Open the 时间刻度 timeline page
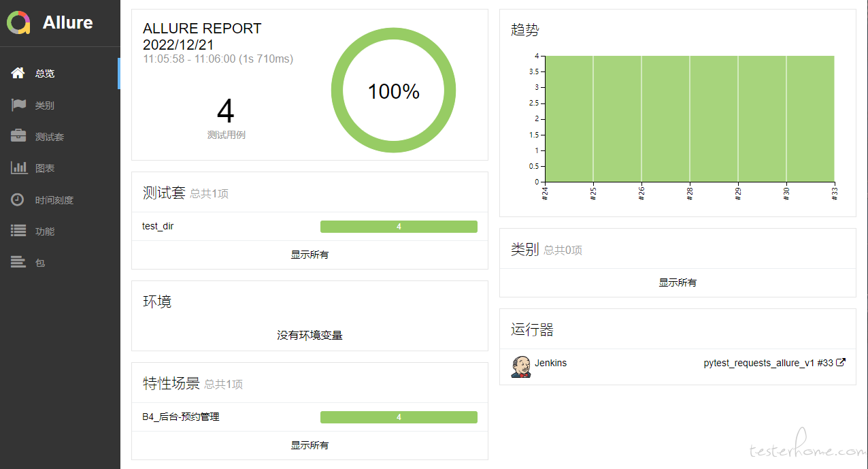The height and width of the screenshot is (469, 868). click(60, 199)
